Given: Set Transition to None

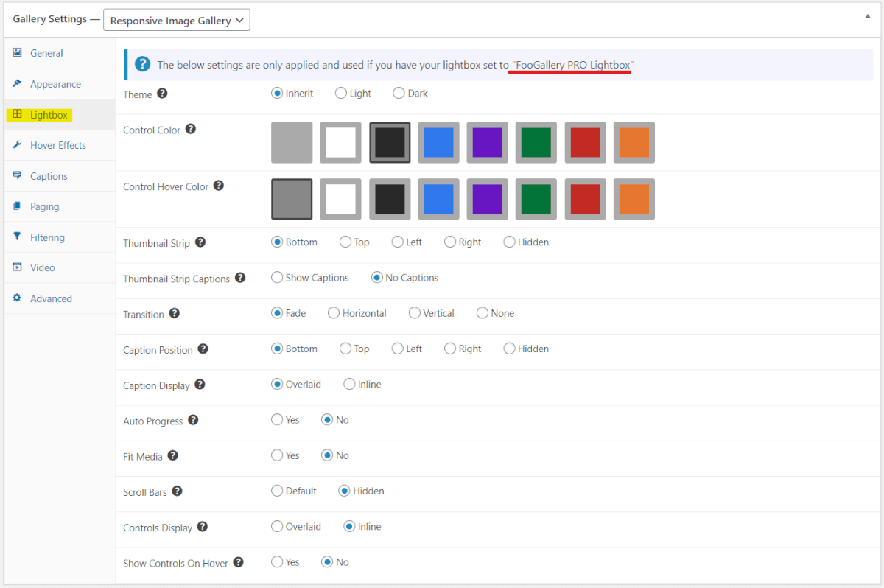Looking at the screenshot, I should tap(483, 313).
